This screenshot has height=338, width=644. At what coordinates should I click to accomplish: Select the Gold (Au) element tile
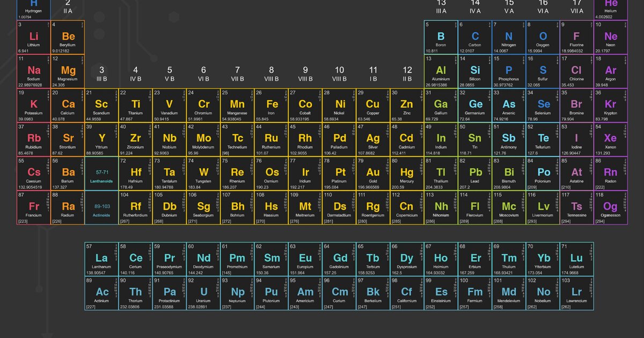click(373, 173)
